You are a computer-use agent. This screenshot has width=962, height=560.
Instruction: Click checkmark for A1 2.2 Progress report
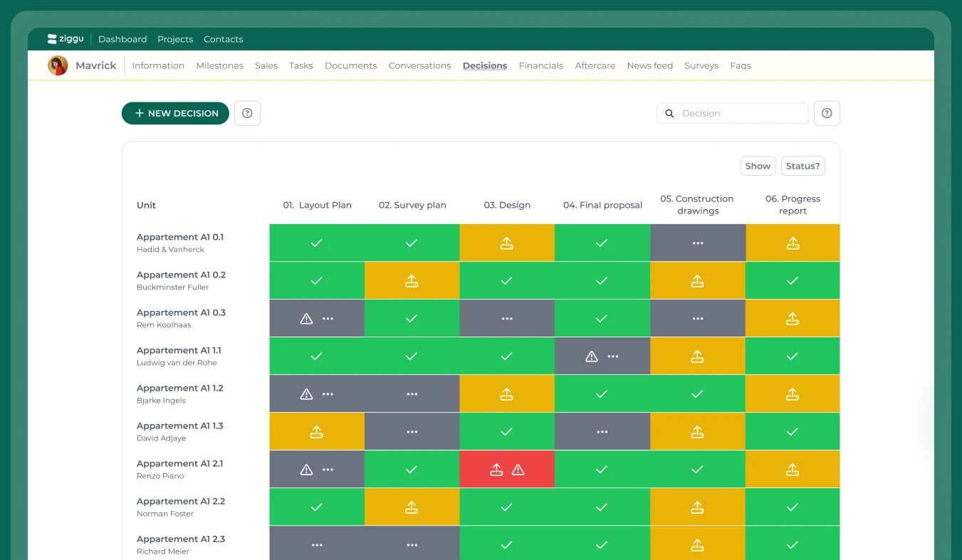[x=793, y=507]
